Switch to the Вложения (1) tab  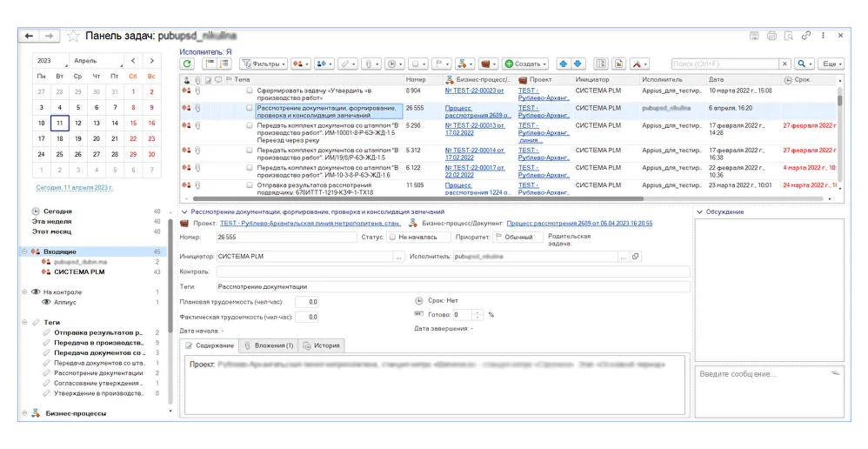point(269,345)
